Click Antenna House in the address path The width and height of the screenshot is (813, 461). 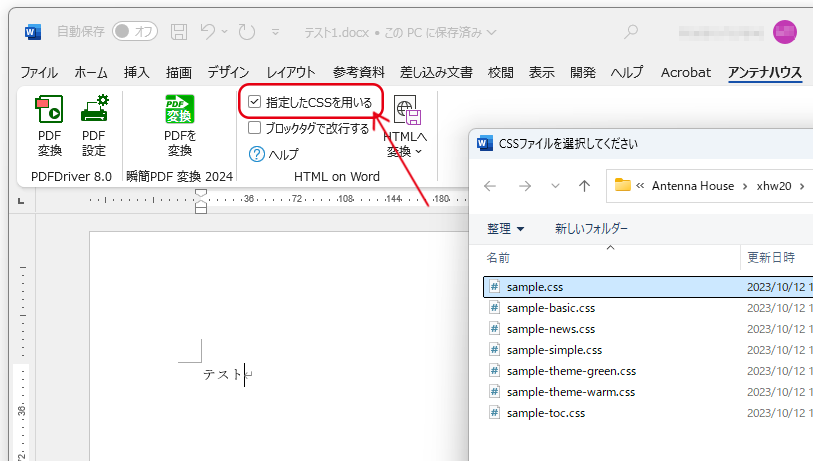coord(693,186)
